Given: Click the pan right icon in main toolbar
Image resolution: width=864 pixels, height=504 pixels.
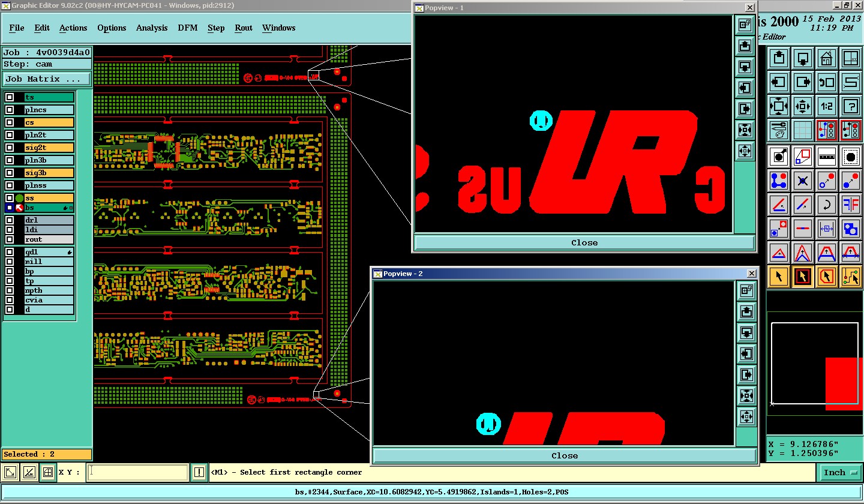Looking at the screenshot, I should (x=803, y=82).
